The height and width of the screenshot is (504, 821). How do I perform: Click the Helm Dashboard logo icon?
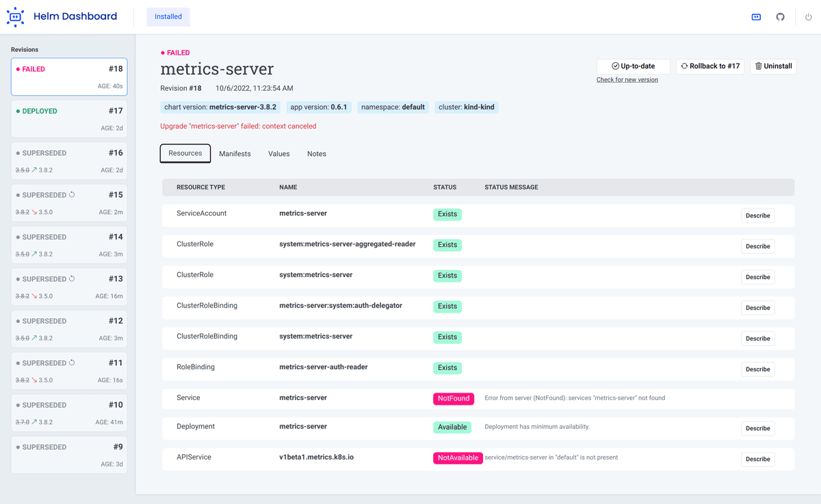coord(16,16)
